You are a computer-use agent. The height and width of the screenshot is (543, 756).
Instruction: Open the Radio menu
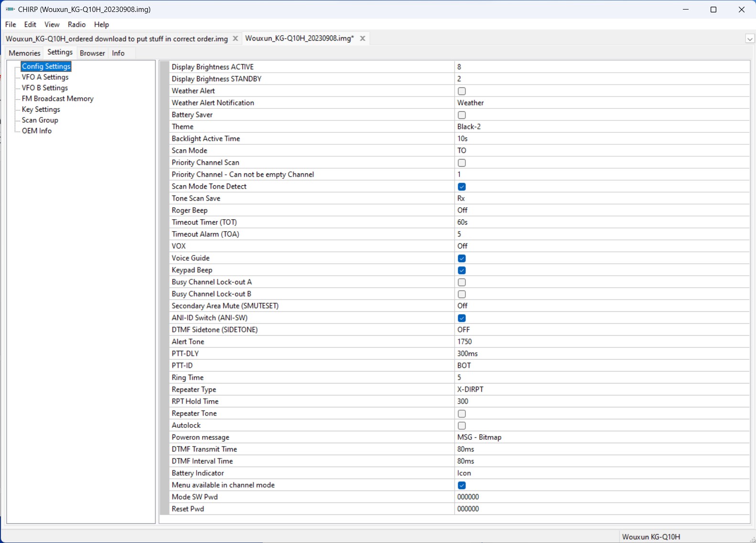tap(76, 24)
